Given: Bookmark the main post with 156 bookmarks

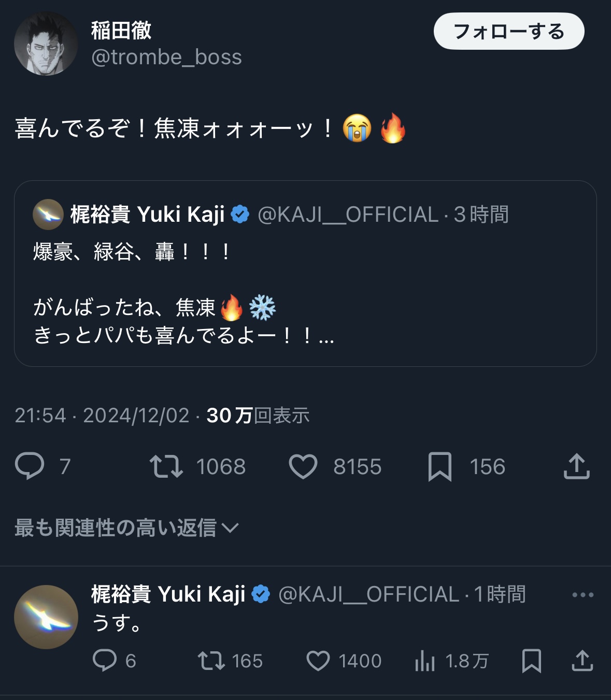Looking at the screenshot, I should 440,466.
